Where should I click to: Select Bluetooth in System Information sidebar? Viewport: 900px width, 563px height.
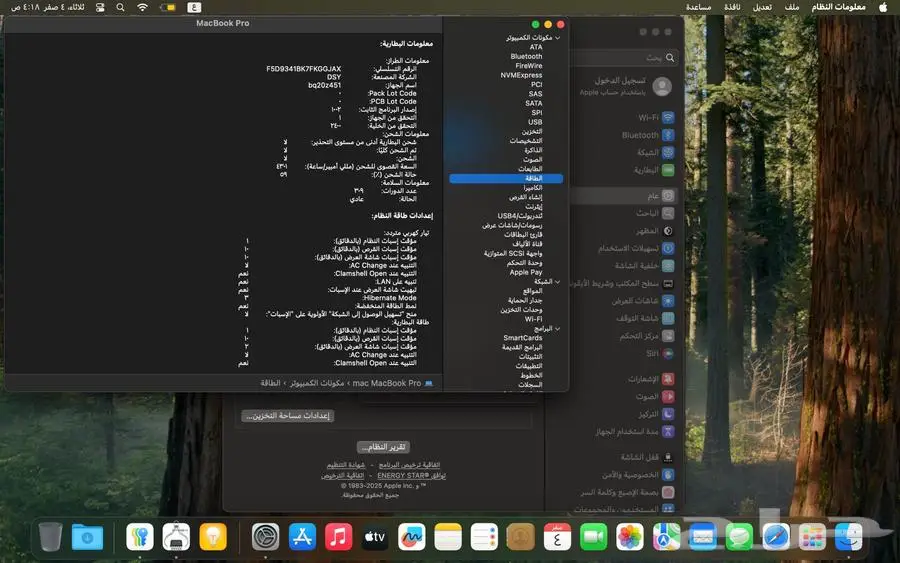click(526, 56)
